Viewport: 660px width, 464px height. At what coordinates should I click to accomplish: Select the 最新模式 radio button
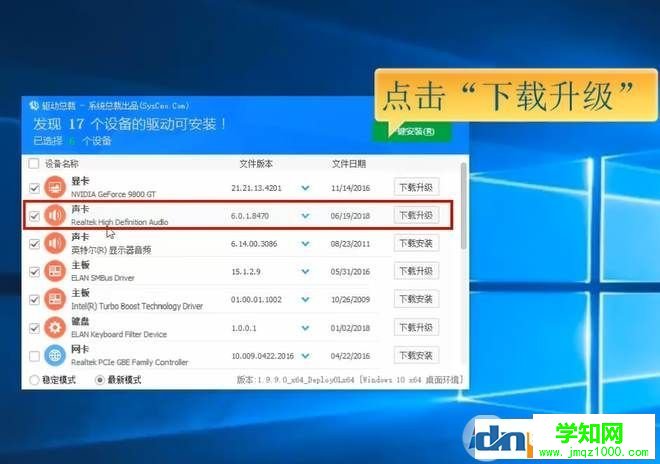[x=100, y=380]
